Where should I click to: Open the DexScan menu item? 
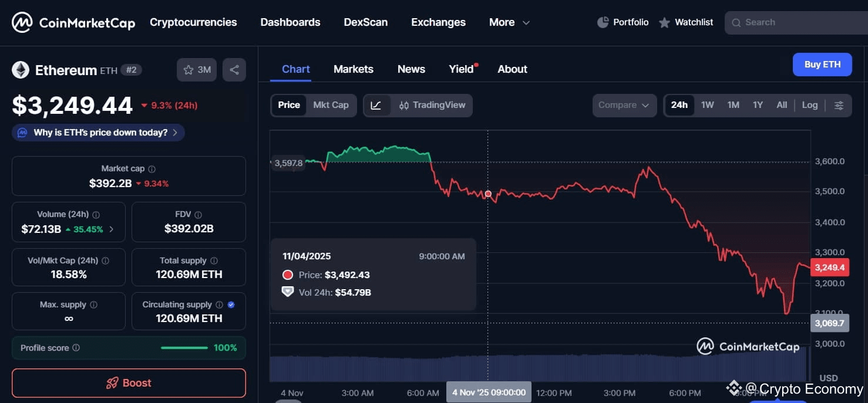tap(365, 22)
